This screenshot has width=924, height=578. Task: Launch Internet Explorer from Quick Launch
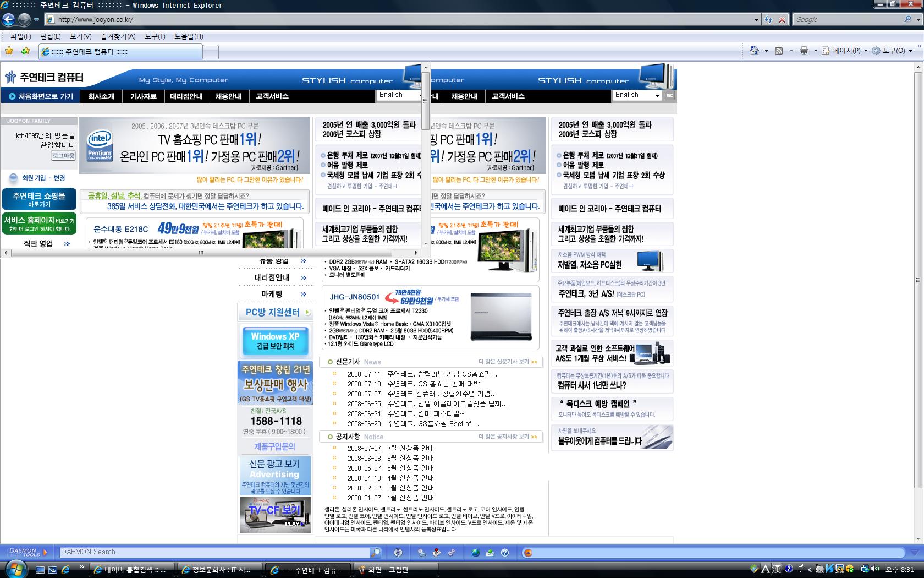click(x=65, y=570)
